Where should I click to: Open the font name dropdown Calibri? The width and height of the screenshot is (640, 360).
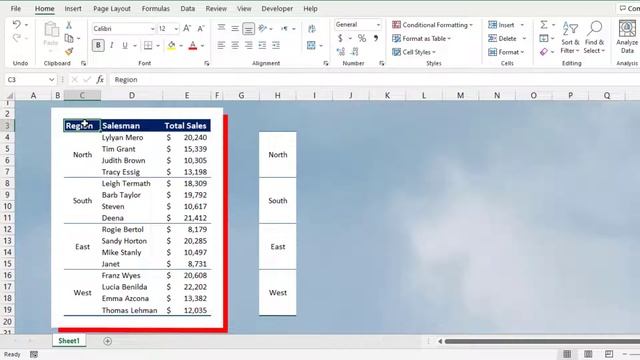point(152,29)
